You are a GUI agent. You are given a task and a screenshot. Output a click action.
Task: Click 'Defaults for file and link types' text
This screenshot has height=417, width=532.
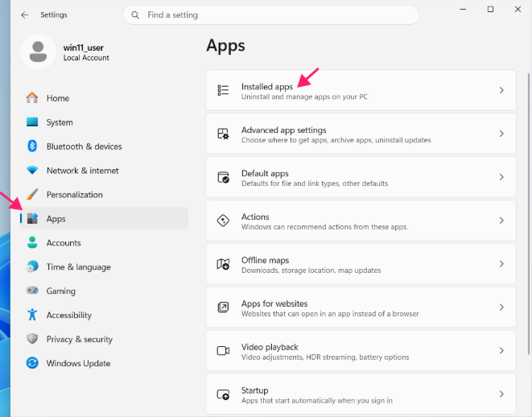[x=290, y=184]
